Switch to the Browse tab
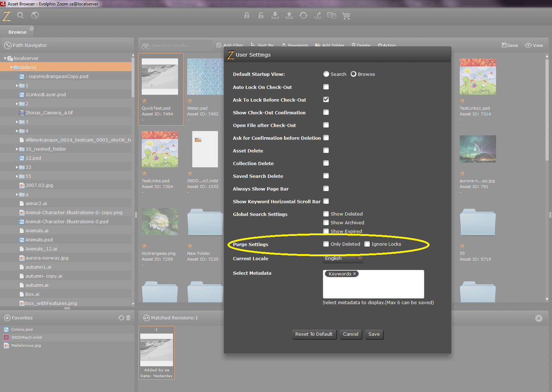Image resolution: width=552 pixels, height=392 pixels. [17, 32]
